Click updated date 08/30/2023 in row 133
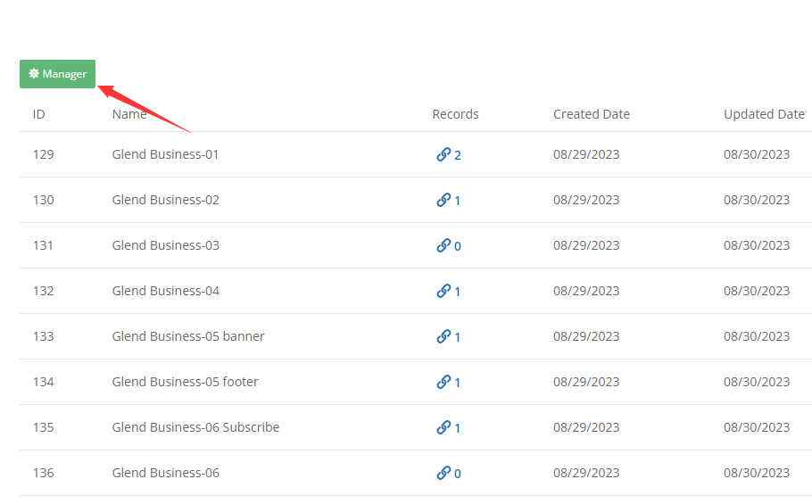Screen dimensions: 812x504 pyautogui.click(x=757, y=336)
